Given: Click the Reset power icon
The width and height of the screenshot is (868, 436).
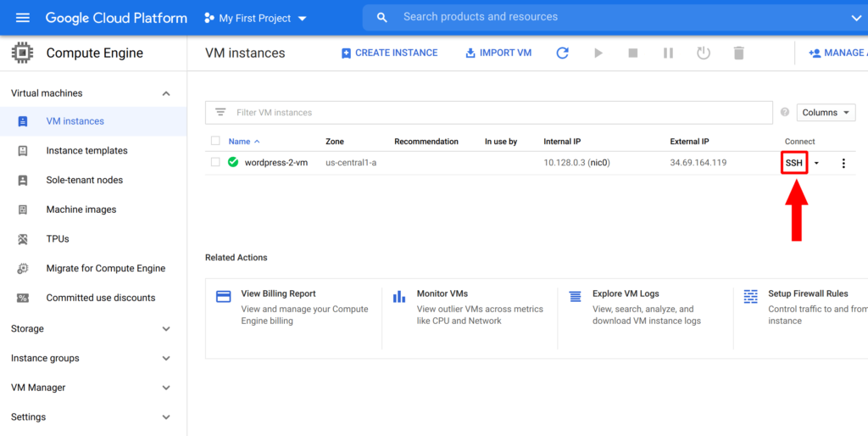Looking at the screenshot, I should tap(703, 53).
